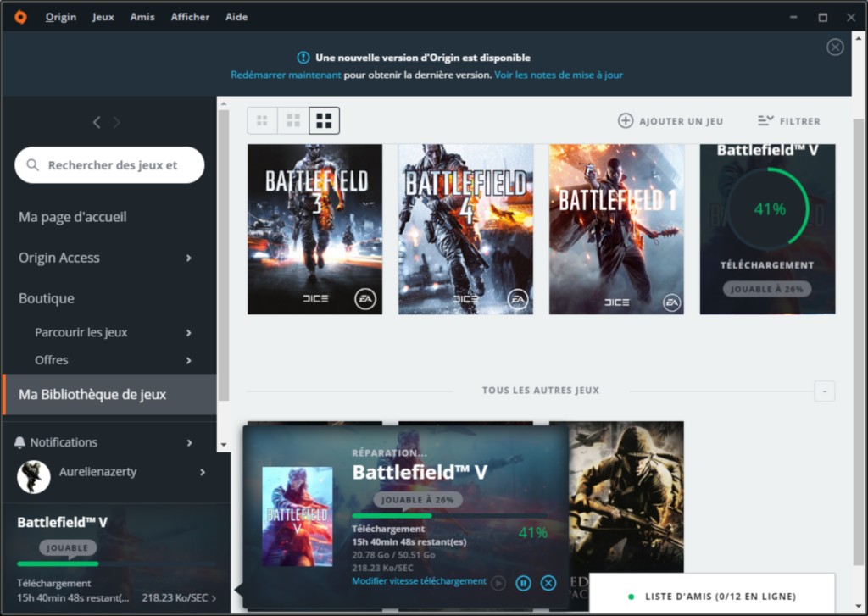This screenshot has width=868, height=616.
Task: Click the 41% label in the download popup
Action: coord(533,533)
